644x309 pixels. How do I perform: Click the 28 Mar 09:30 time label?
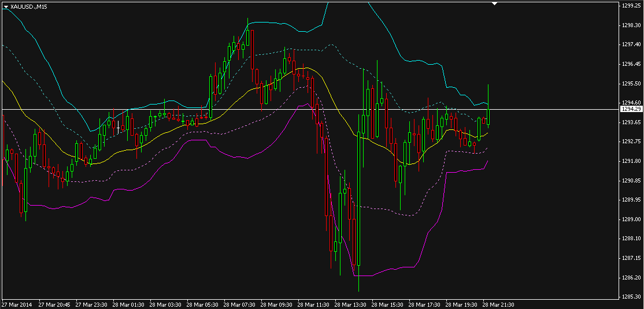click(276, 305)
